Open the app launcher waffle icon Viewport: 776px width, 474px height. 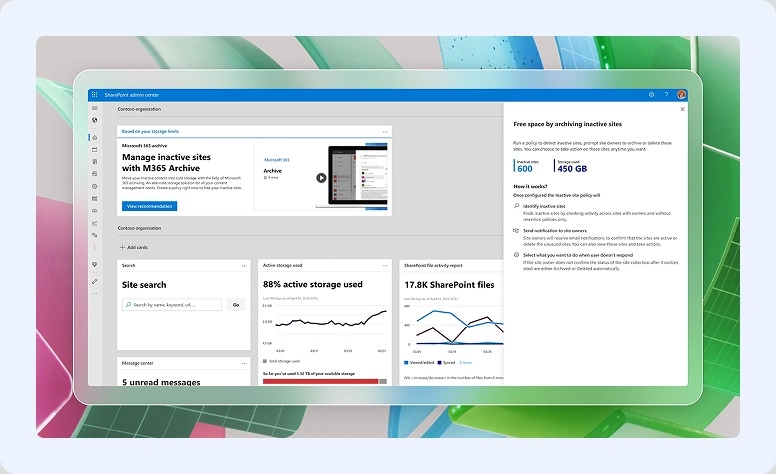coord(95,95)
